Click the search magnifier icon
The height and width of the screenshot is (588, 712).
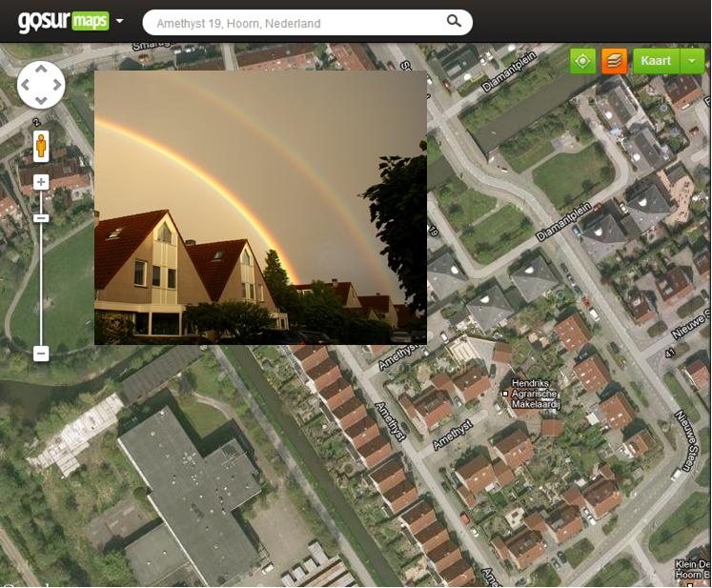(454, 21)
